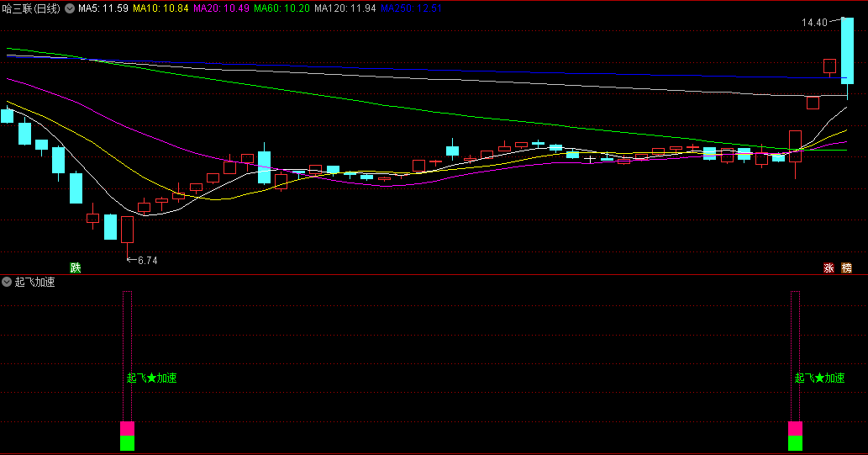Click the 榜 marker icon
Image resolution: width=868 pixels, height=455 pixels.
846,268
